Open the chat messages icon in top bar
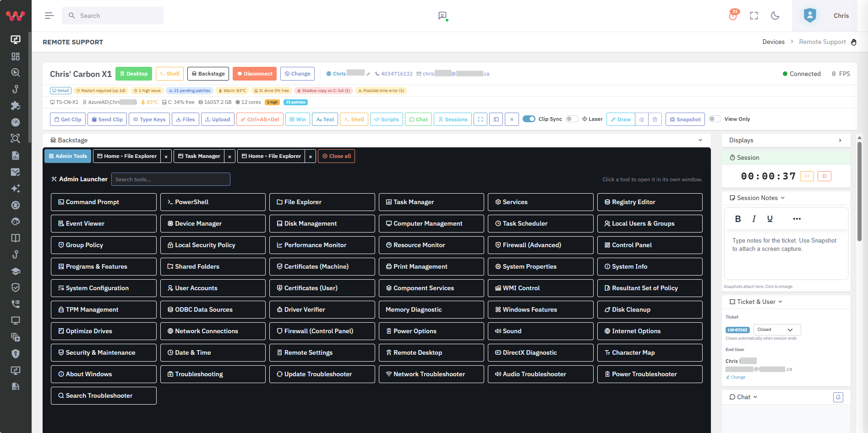 pyautogui.click(x=442, y=16)
